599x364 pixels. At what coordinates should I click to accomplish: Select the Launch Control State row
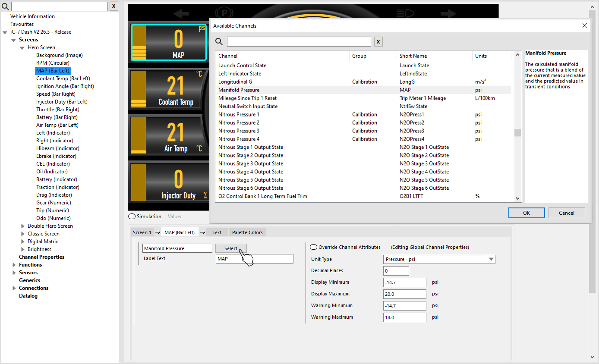click(363, 66)
